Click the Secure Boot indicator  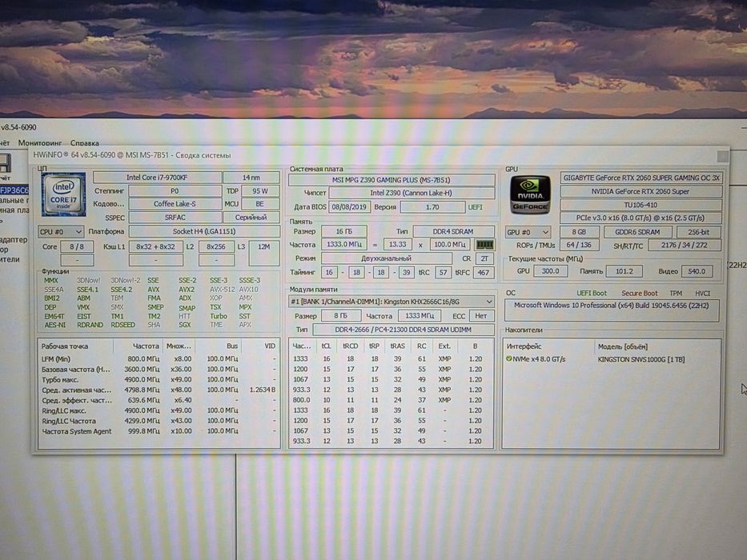click(640, 294)
